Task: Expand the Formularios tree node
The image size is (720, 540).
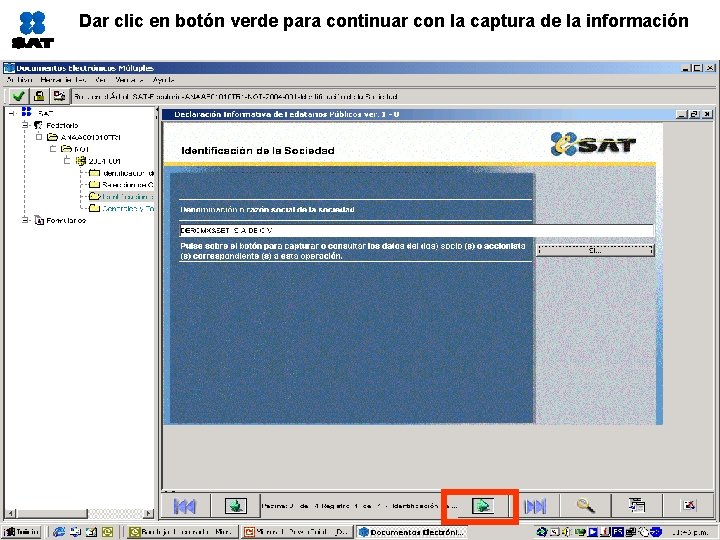Action: pos(26,220)
